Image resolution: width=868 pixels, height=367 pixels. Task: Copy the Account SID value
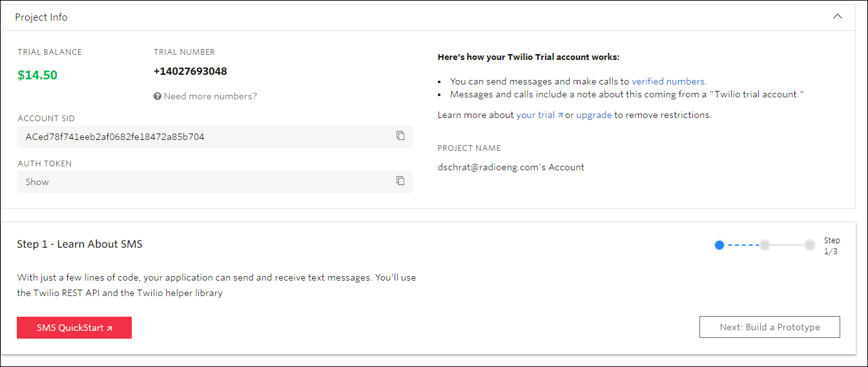tap(400, 135)
